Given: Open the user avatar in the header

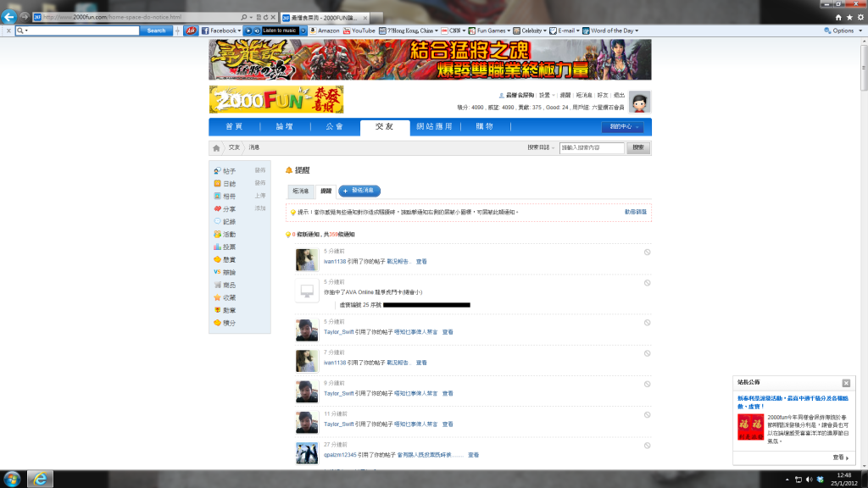Looking at the screenshot, I should tap(640, 102).
